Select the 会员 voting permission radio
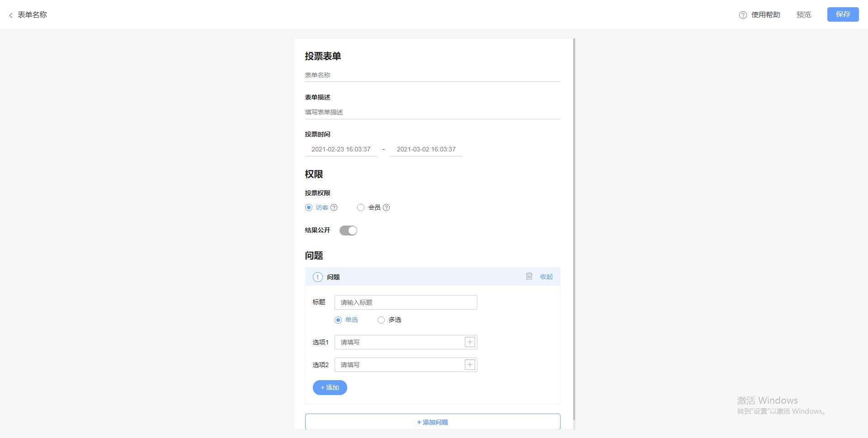 pos(361,207)
